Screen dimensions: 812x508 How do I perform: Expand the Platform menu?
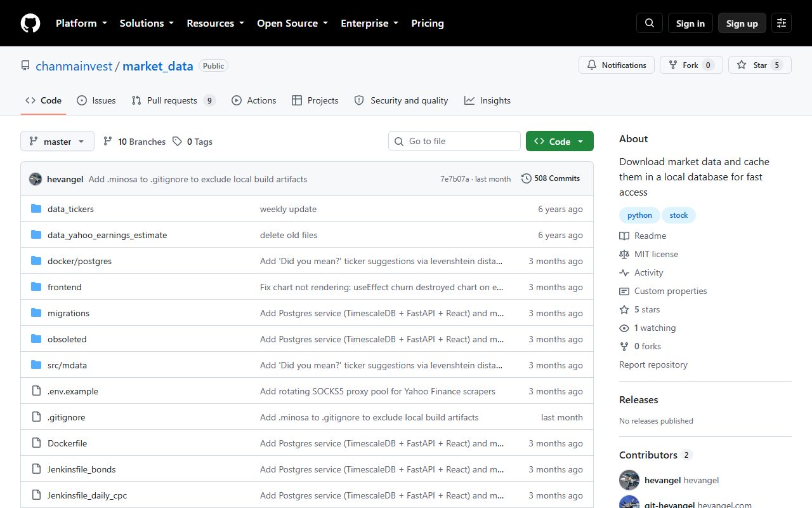(x=81, y=23)
